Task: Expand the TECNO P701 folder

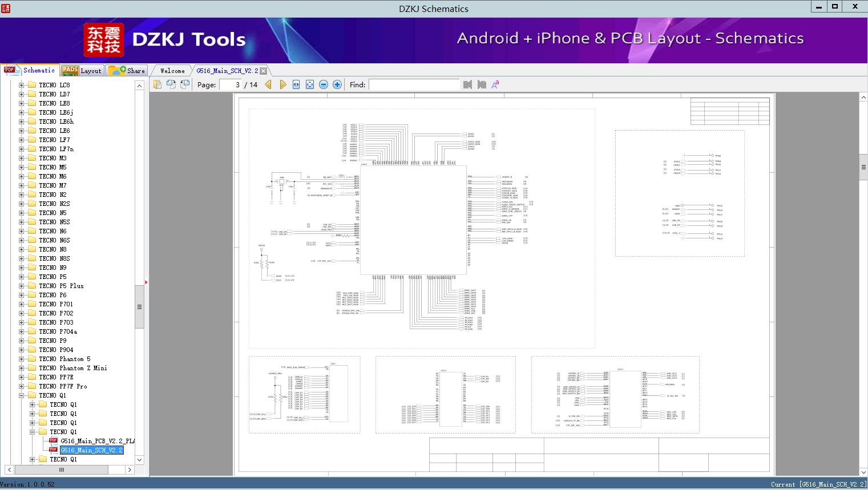Action: pos(22,304)
